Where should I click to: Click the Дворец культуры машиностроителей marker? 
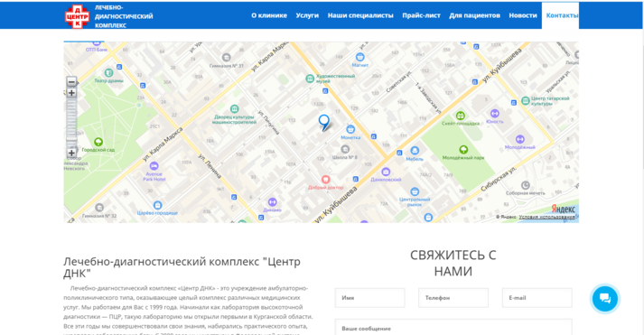(234, 108)
